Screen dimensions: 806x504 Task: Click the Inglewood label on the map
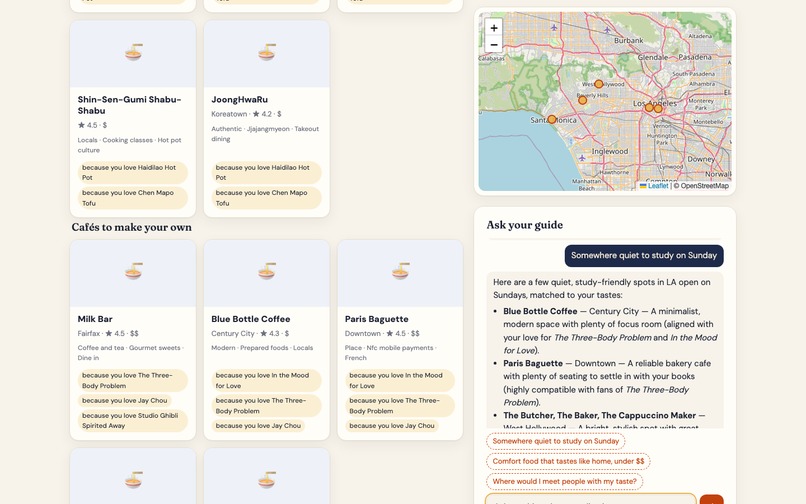tap(610, 151)
